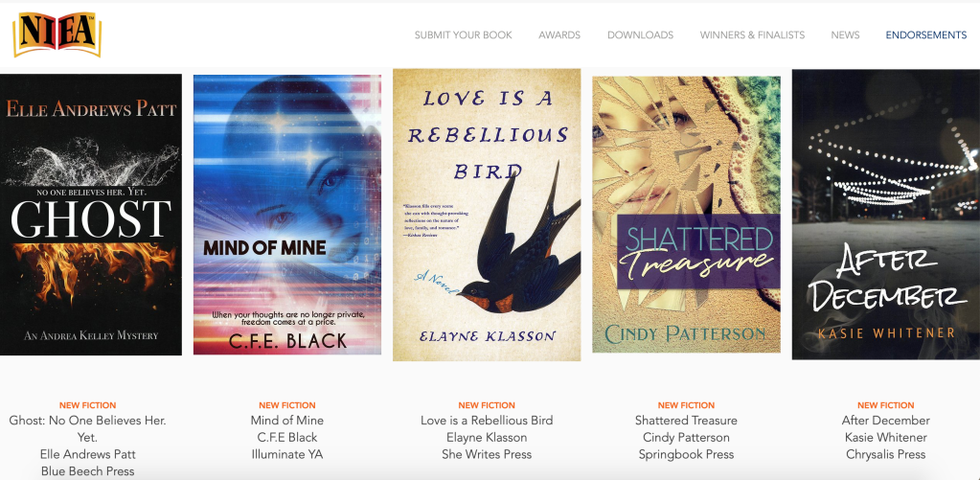Select Love Is a Rebellious Bird cover
This screenshot has width=980, height=480.
(487, 215)
